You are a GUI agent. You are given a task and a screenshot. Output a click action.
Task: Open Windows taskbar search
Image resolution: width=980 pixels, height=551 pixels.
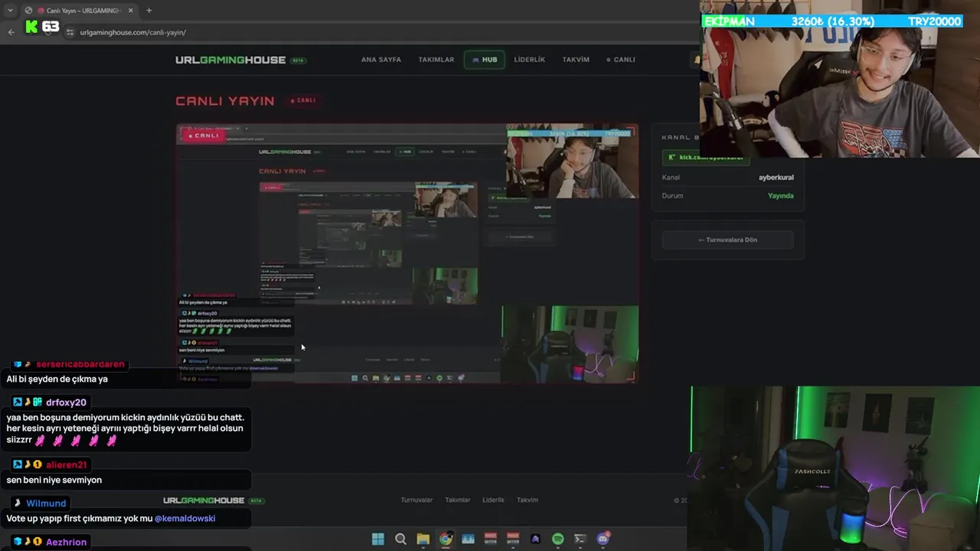[400, 539]
